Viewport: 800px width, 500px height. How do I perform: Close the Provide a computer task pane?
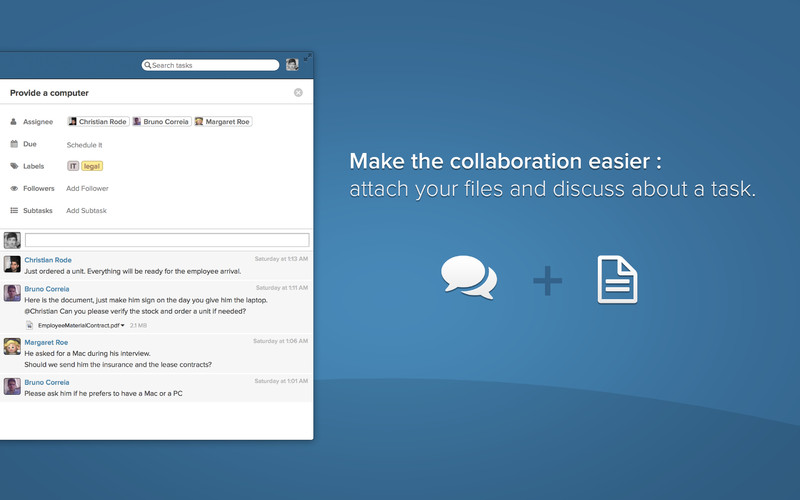pyautogui.click(x=298, y=92)
